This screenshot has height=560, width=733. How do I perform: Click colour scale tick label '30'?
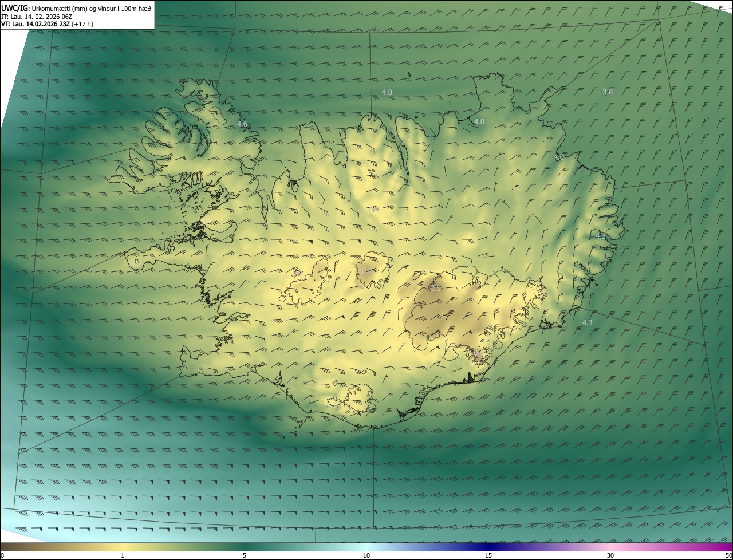tap(610, 555)
